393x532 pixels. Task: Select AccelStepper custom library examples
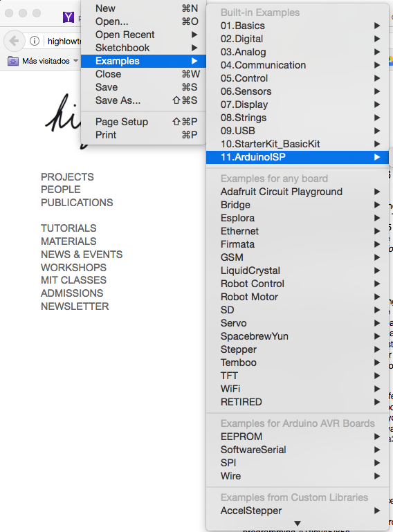coord(298,511)
